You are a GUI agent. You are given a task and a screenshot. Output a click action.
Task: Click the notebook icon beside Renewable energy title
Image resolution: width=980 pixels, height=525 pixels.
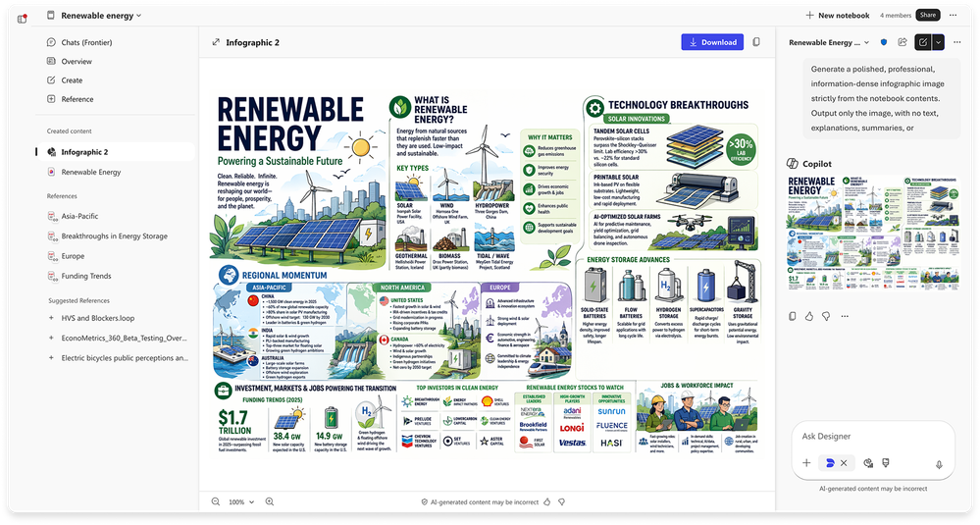(x=51, y=15)
